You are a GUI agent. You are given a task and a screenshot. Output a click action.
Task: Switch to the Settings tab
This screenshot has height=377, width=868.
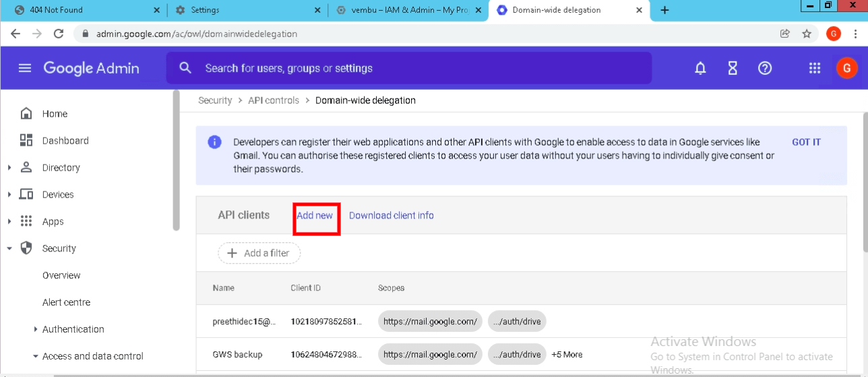[247, 10]
